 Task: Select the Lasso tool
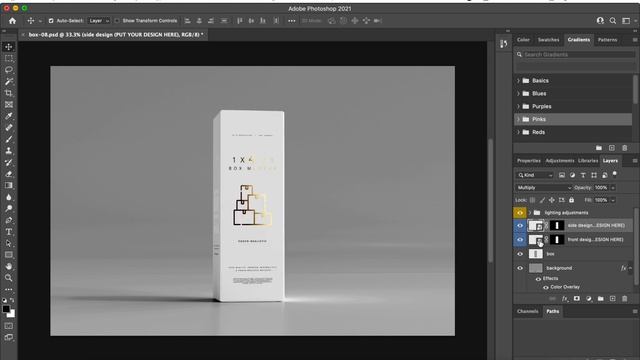9,70
